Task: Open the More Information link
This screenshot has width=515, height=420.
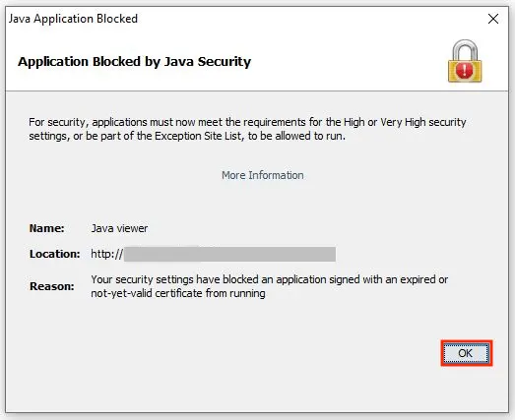Action: click(263, 175)
